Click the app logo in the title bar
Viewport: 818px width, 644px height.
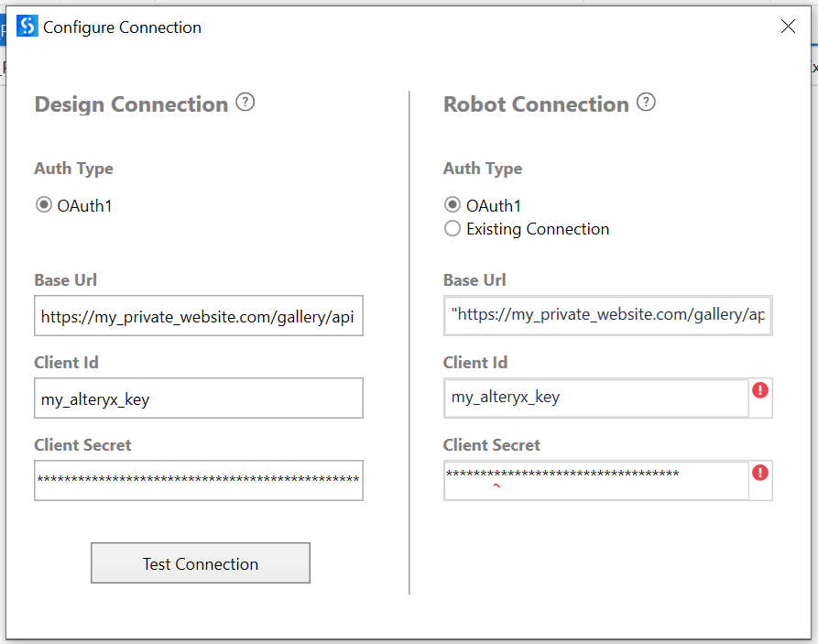[27, 27]
